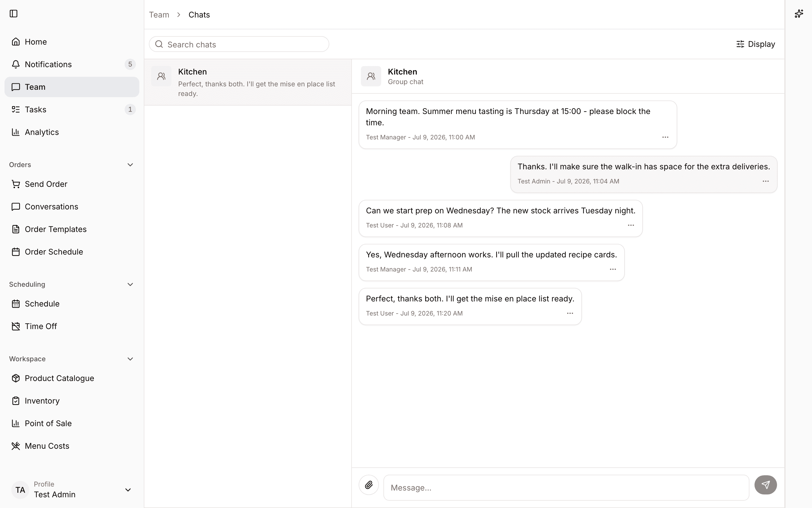The width and height of the screenshot is (812, 508).
Task: Click the Order Schedule calendar icon
Action: click(16, 252)
